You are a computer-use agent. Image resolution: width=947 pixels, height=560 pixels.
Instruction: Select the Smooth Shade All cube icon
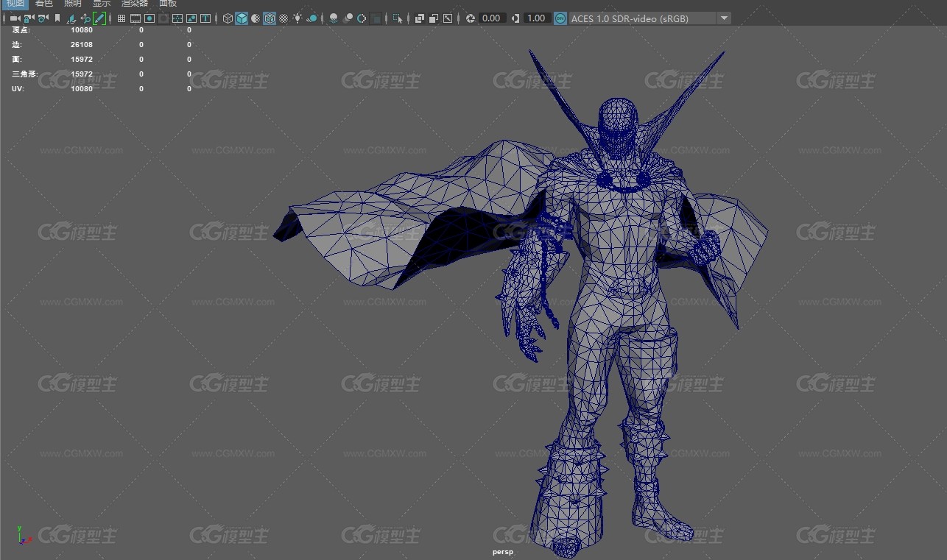[x=242, y=18]
